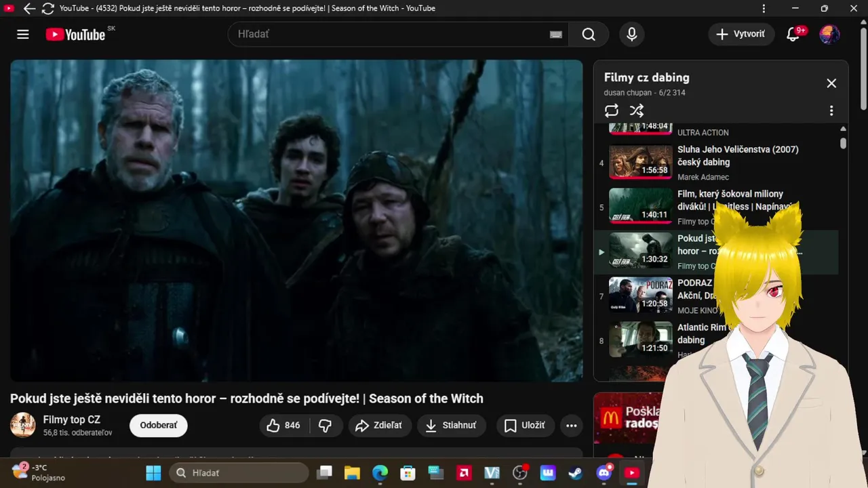Open the browser three-dot menu
This screenshot has height=488, width=868.
(x=764, y=9)
